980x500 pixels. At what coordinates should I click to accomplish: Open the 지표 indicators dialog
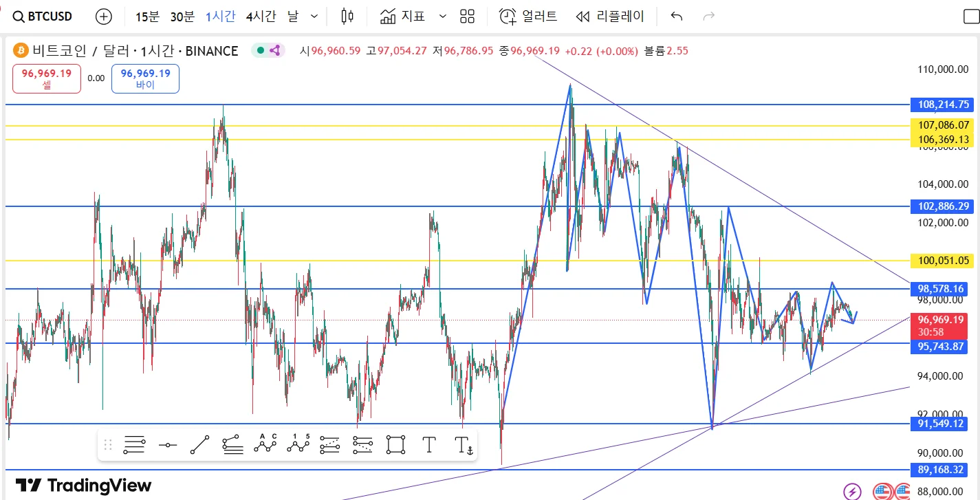[x=403, y=17]
